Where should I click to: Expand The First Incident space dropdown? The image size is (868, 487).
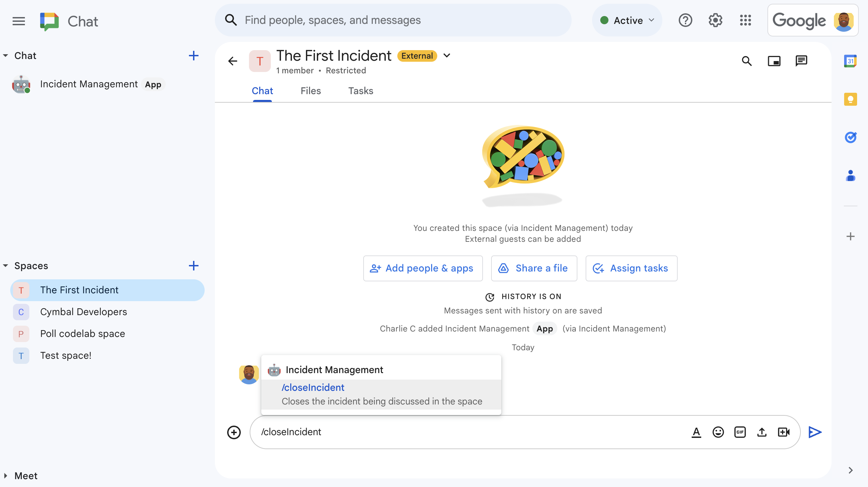click(x=446, y=56)
